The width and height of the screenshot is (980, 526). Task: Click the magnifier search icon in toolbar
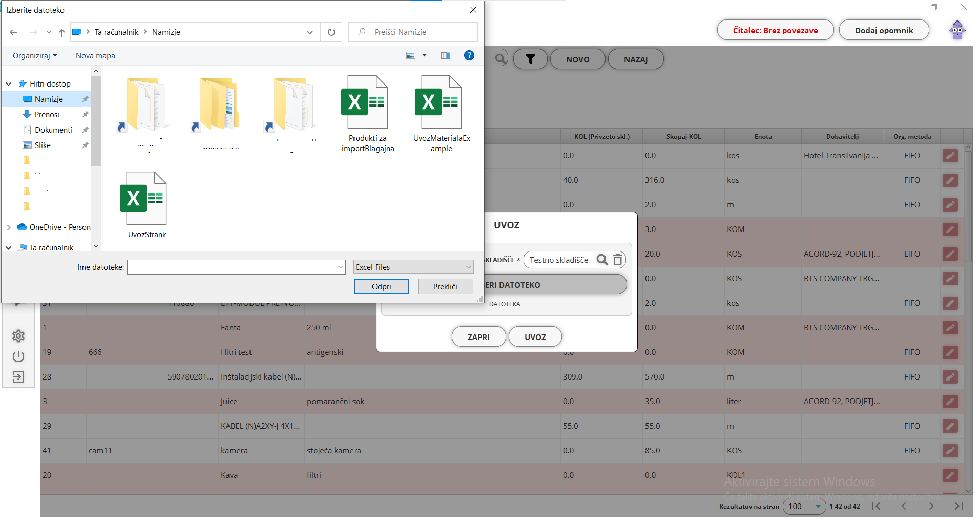pyautogui.click(x=501, y=59)
